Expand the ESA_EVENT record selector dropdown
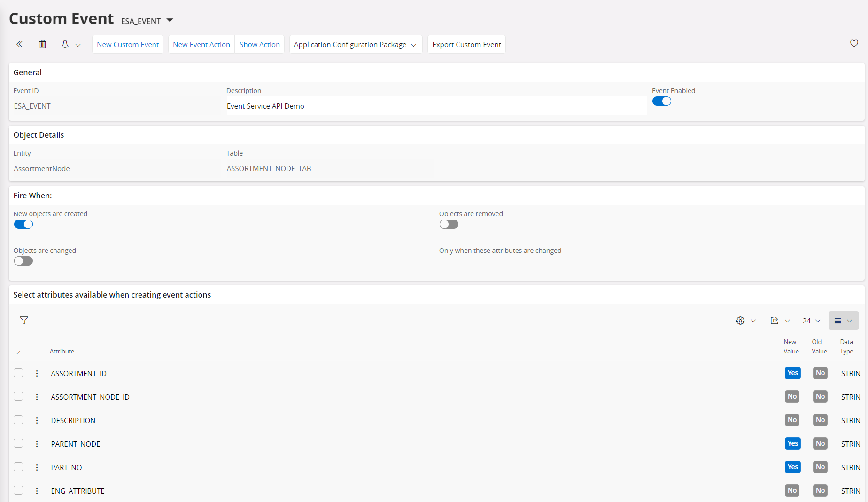Screen dimensions: 868x502 [x=170, y=20]
